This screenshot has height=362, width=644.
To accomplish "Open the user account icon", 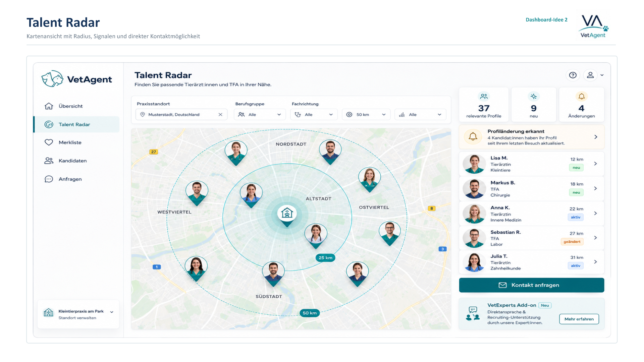I will click(x=590, y=75).
